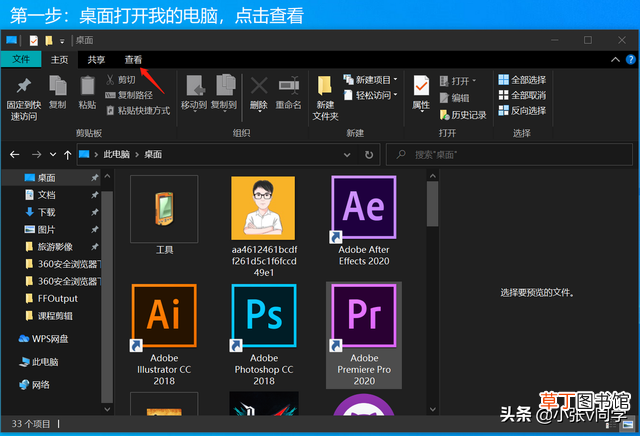The width and height of the screenshot is (640, 436).
Task: Select the Adobe Photoshop CC 2018 shortcut
Action: (264, 335)
